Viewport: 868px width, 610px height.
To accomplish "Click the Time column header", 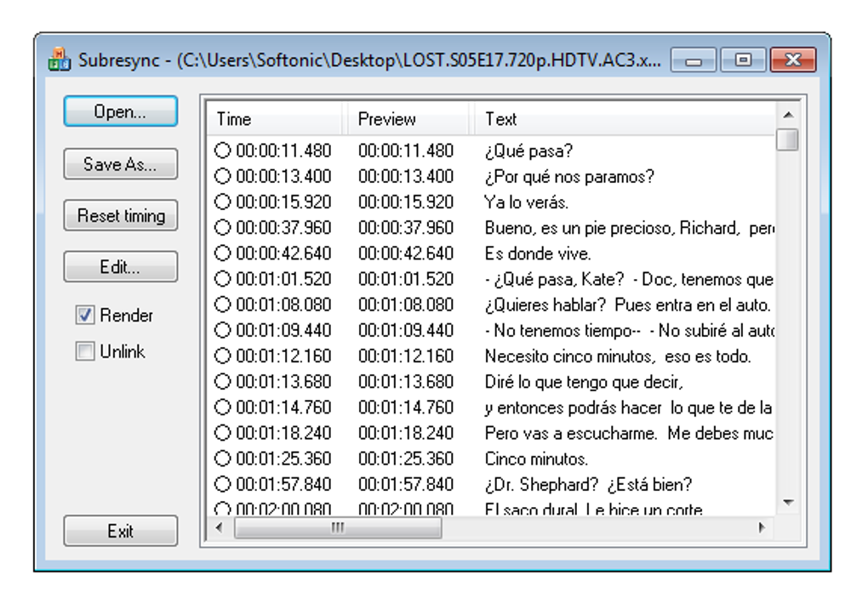I will 276,118.
